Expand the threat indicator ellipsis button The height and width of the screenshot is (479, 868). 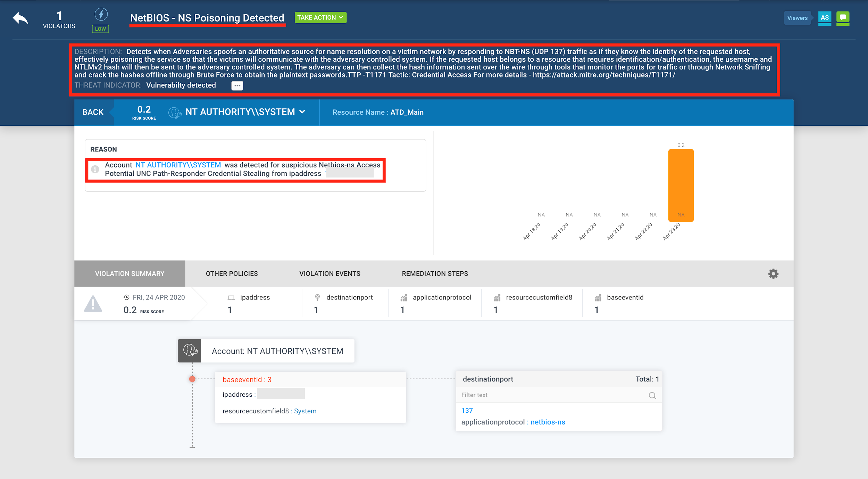tap(237, 85)
